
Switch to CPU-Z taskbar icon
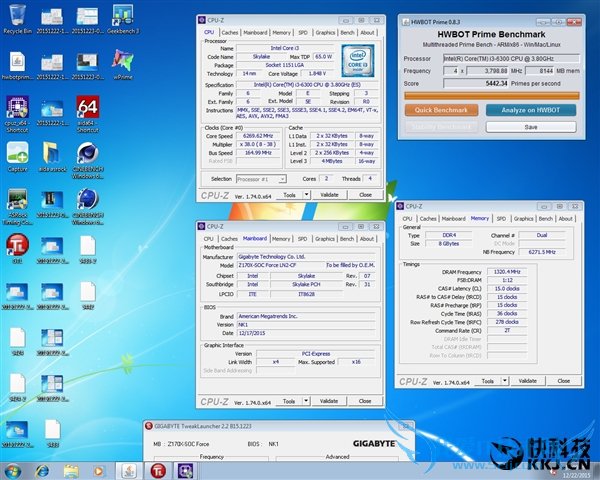186,471
